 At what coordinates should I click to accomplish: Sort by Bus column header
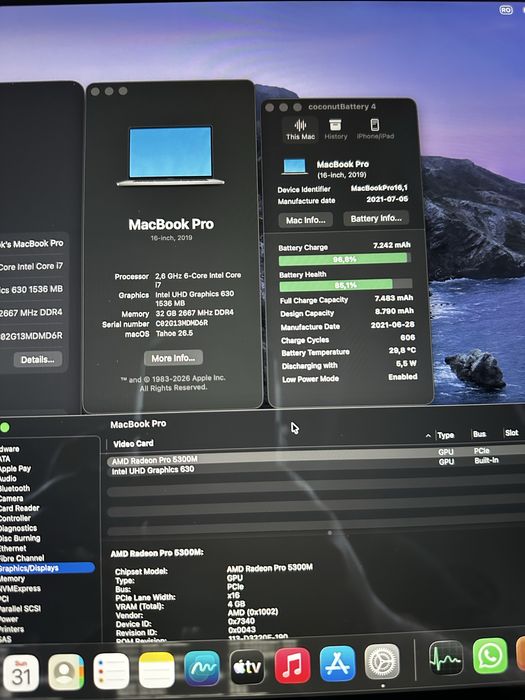click(479, 434)
